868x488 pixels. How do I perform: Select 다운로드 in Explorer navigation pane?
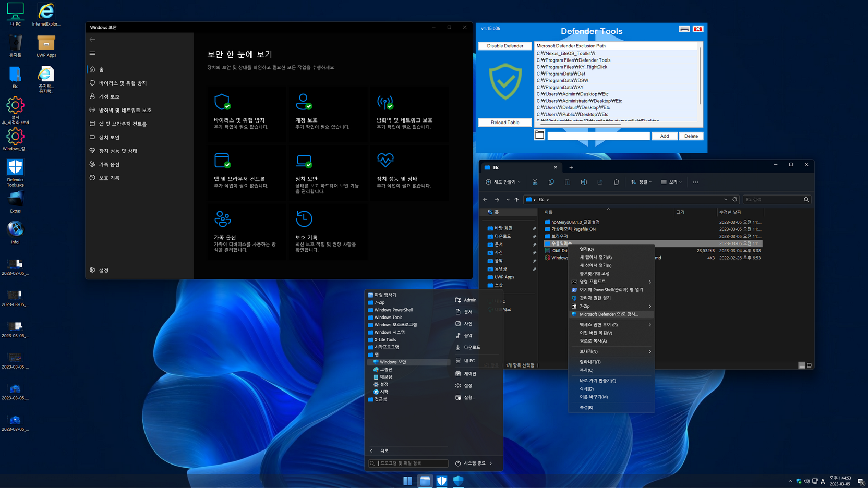(x=502, y=236)
